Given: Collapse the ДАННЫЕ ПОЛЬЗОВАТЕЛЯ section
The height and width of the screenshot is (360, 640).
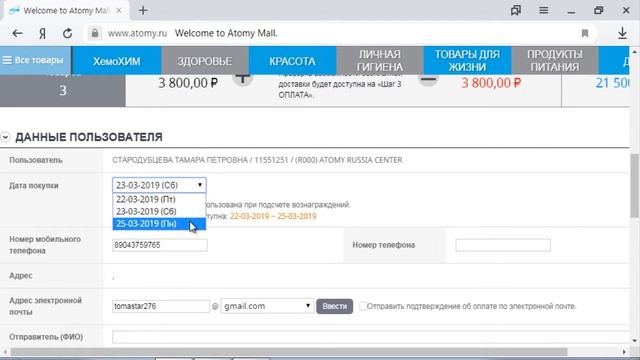Looking at the screenshot, I should [5, 137].
